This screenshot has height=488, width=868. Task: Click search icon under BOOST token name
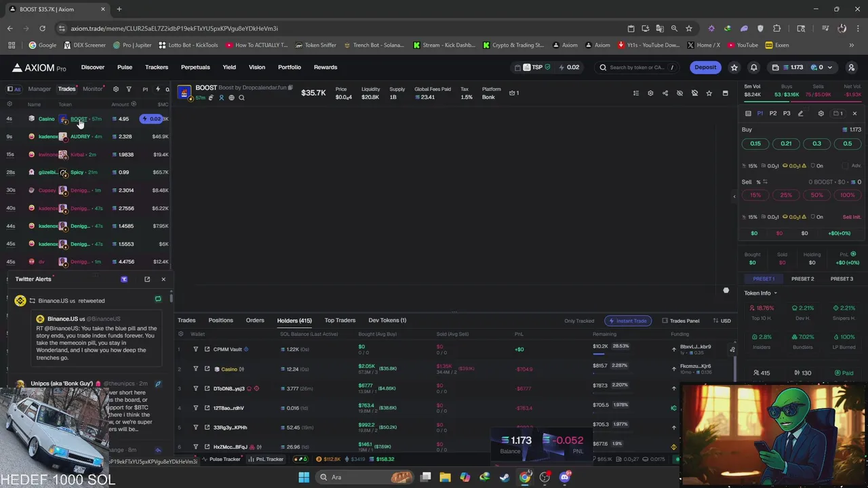click(241, 98)
